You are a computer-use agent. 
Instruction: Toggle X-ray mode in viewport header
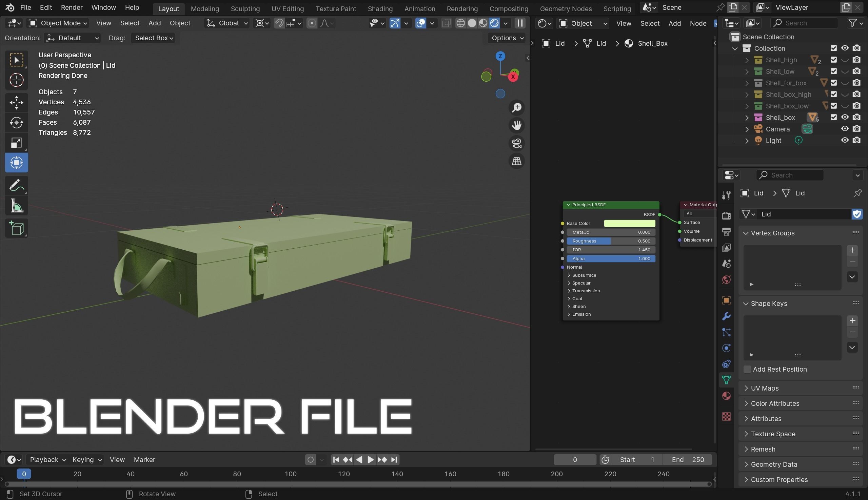tap(446, 23)
